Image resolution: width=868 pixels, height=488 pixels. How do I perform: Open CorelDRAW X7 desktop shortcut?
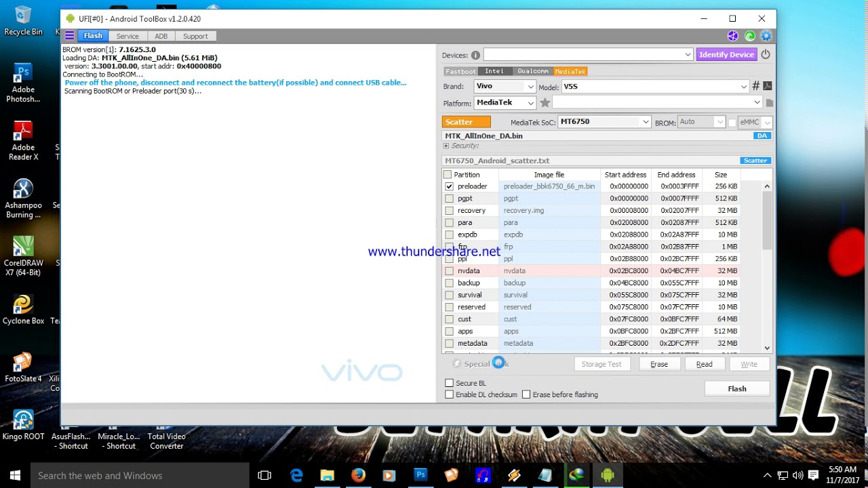[x=23, y=257]
